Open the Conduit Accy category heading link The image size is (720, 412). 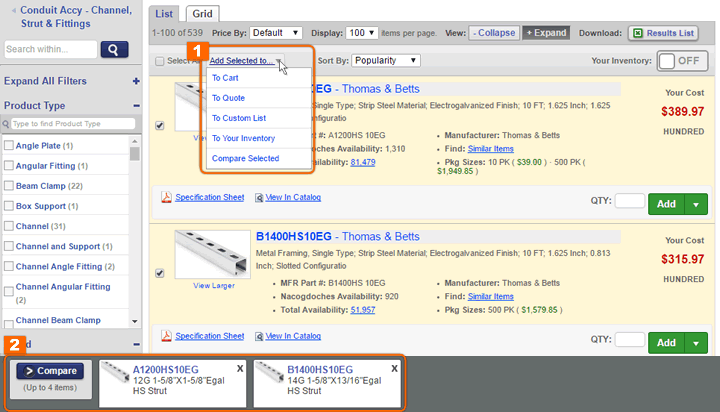[x=76, y=17]
